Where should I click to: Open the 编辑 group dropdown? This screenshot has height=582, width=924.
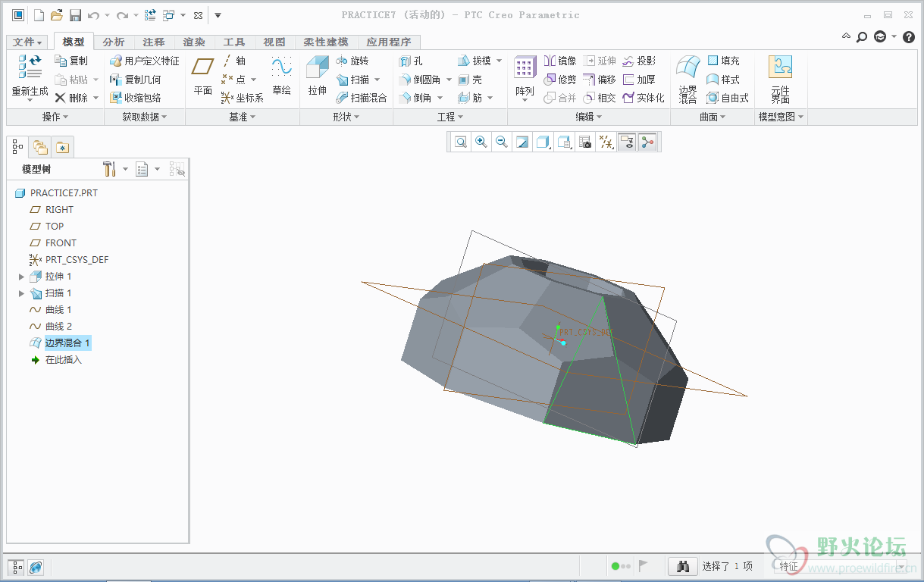589,117
